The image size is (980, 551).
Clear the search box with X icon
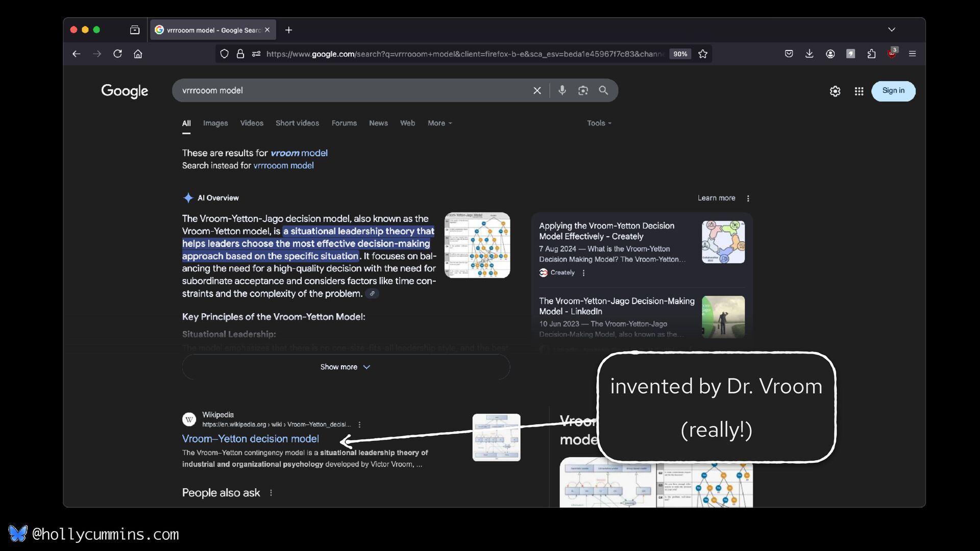(537, 90)
